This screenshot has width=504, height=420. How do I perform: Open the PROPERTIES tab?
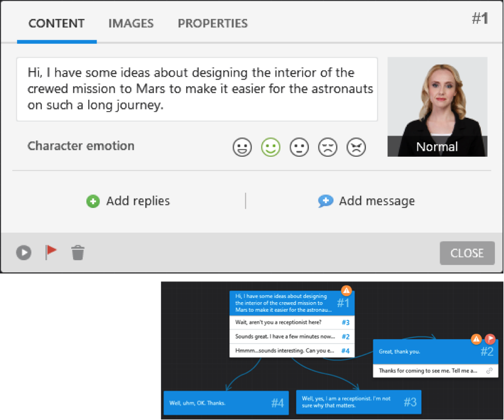point(212,24)
